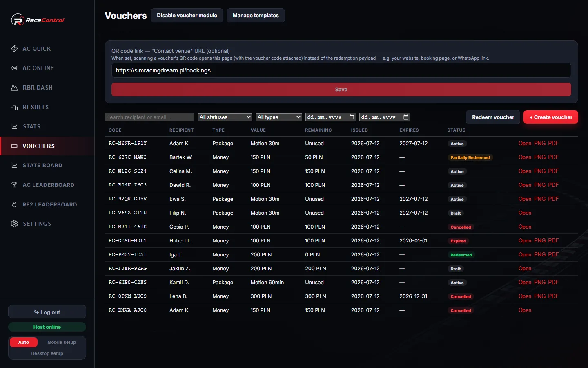
Task: Open Gosia P. cancelled voucher
Action: [x=525, y=227]
